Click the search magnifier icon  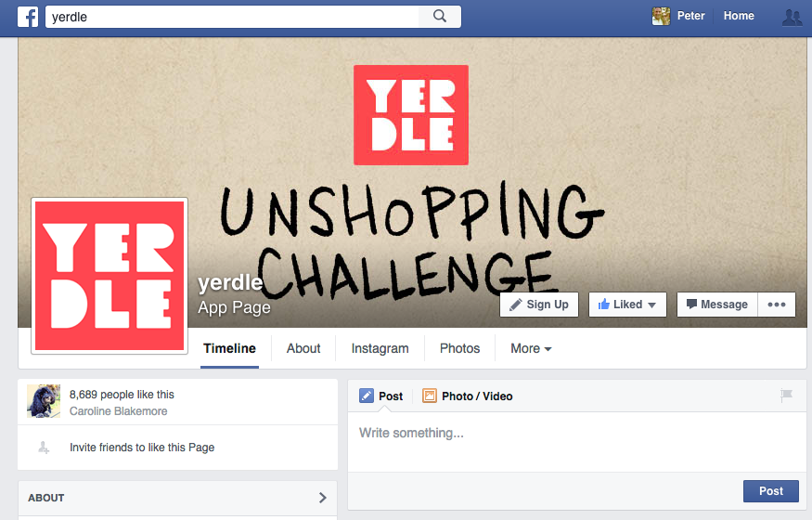440,17
